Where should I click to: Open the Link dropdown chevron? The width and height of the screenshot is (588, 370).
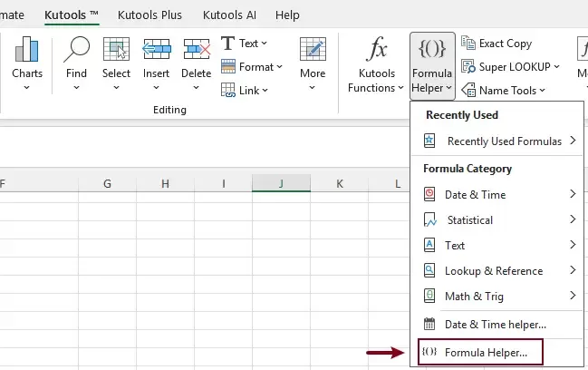pos(265,91)
